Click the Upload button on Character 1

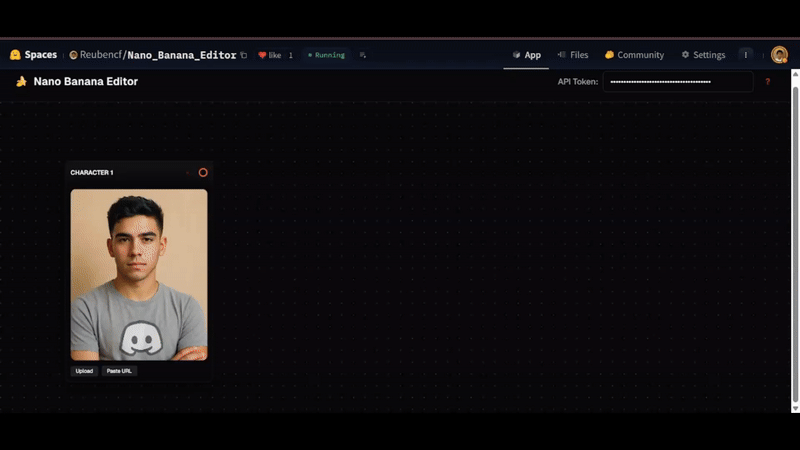click(84, 371)
